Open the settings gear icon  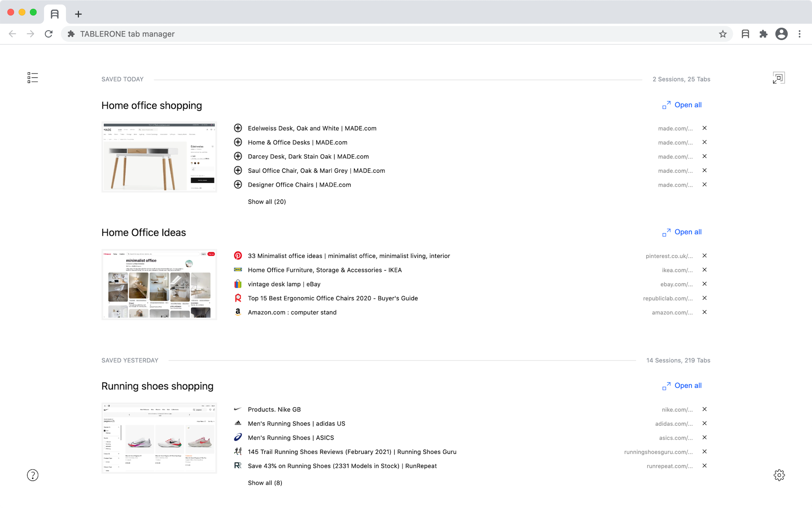pyautogui.click(x=779, y=475)
